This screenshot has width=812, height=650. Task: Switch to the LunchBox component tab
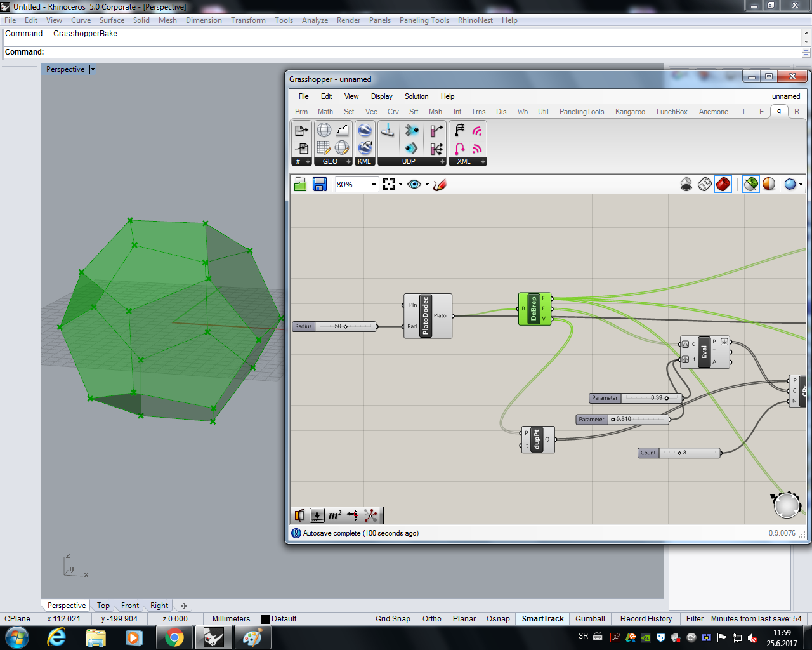pyautogui.click(x=672, y=112)
